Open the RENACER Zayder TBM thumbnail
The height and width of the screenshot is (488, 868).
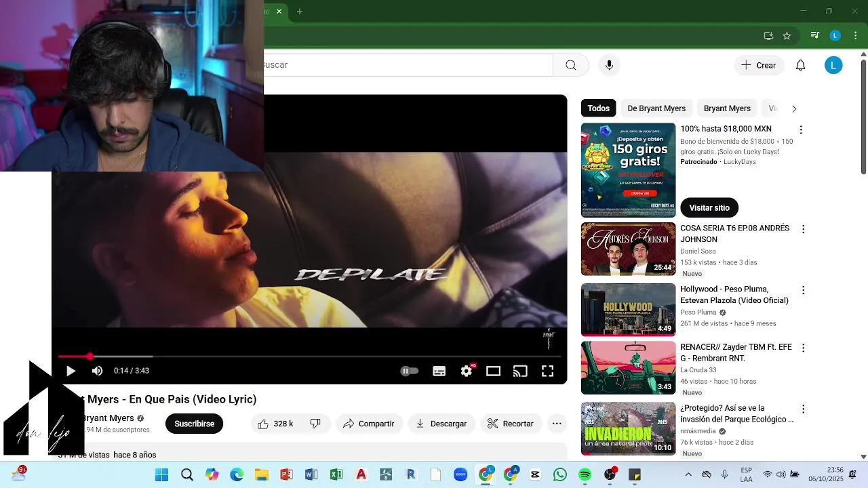[629, 368]
